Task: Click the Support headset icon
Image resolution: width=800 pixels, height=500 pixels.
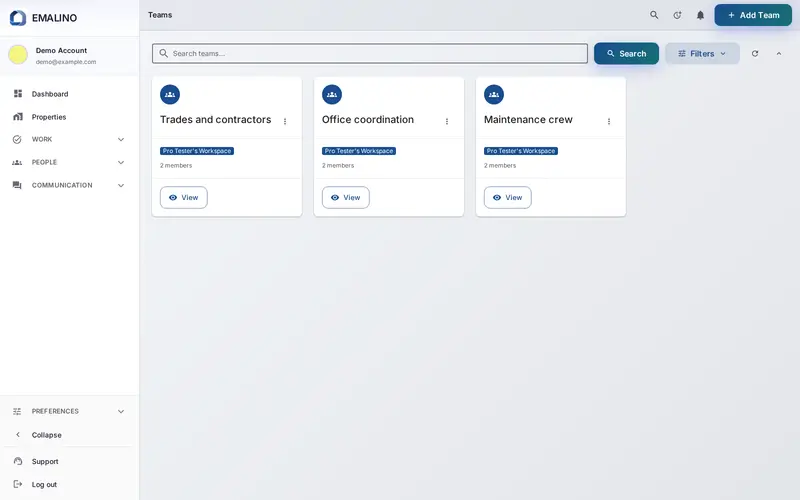Action: (18, 461)
